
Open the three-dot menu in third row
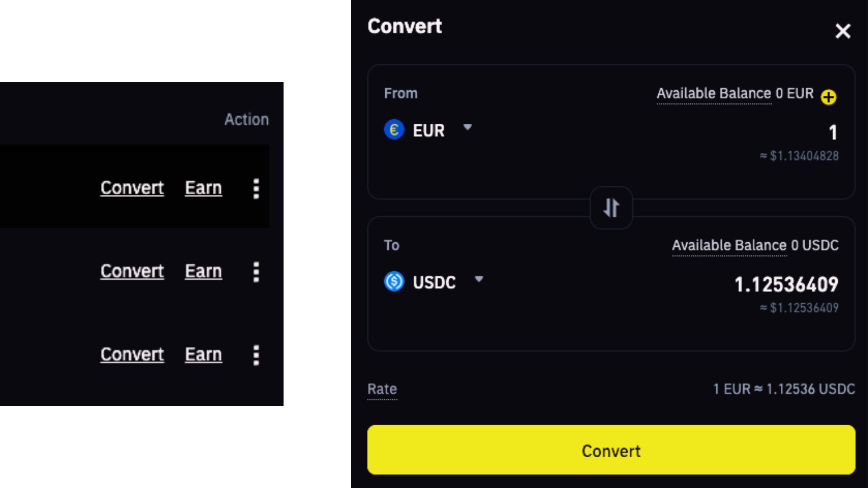(256, 355)
